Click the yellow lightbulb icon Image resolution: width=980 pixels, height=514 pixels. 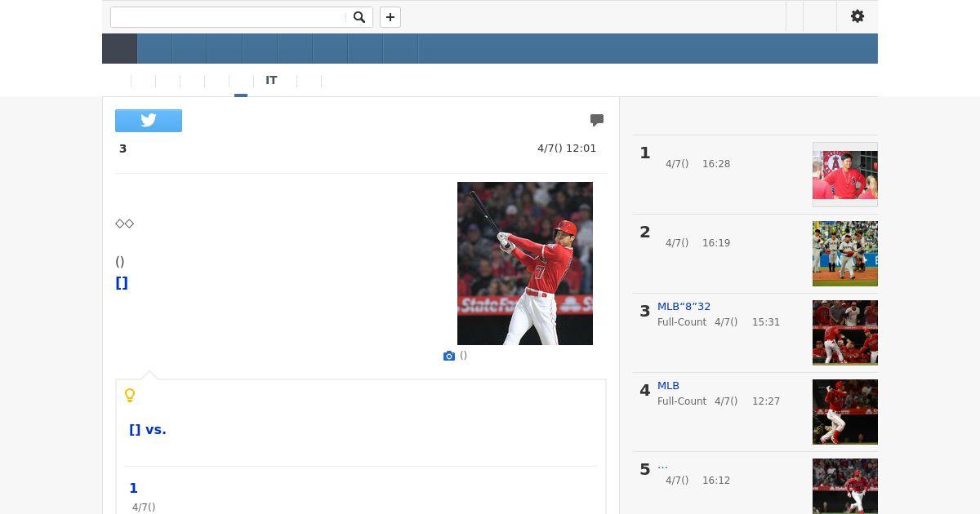[129, 396]
